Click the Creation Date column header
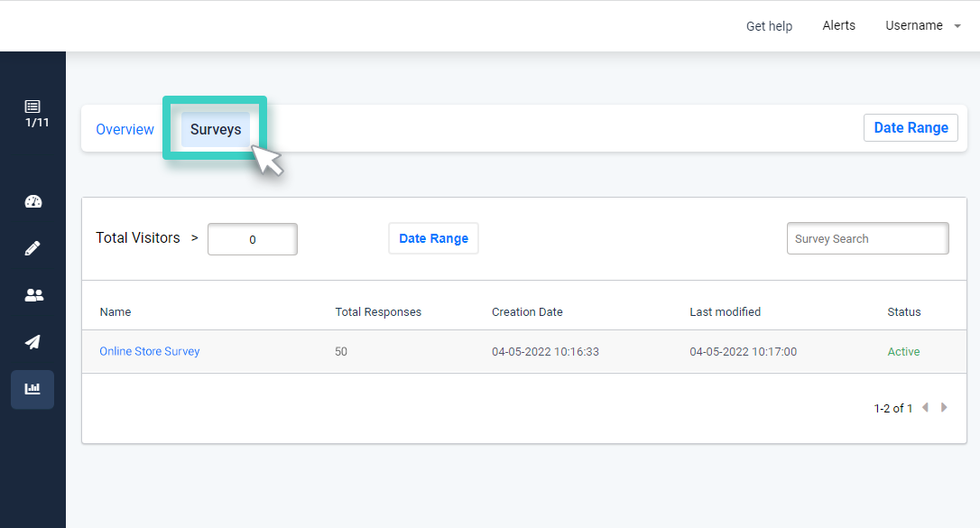This screenshot has width=980, height=528. [x=527, y=311]
